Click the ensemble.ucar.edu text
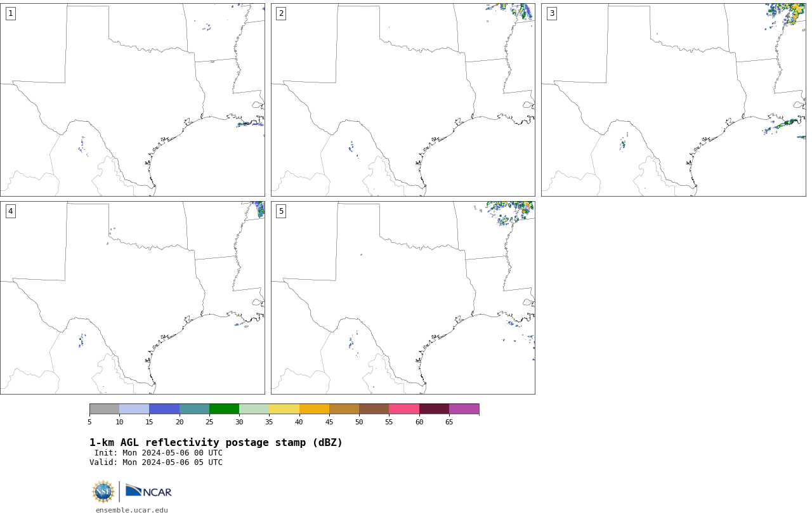 click(x=132, y=510)
